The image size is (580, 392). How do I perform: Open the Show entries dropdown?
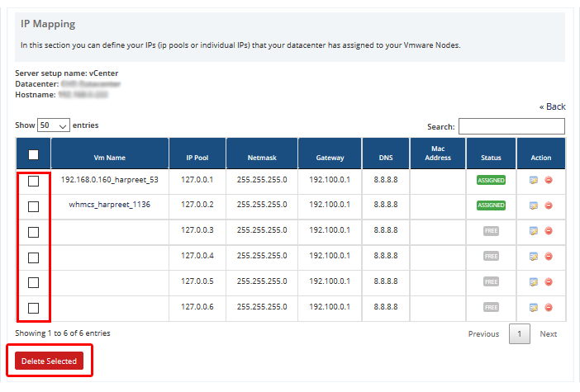tap(54, 125)
